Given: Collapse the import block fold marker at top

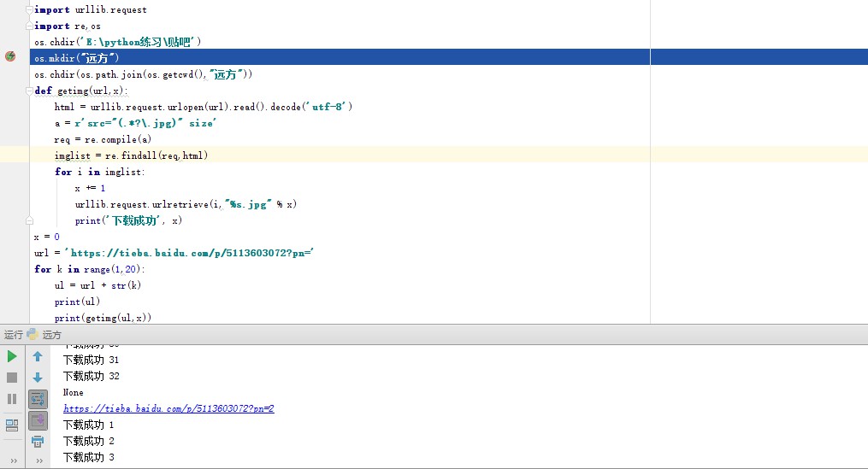Looking at the screenshot, I should click(28, 9).
